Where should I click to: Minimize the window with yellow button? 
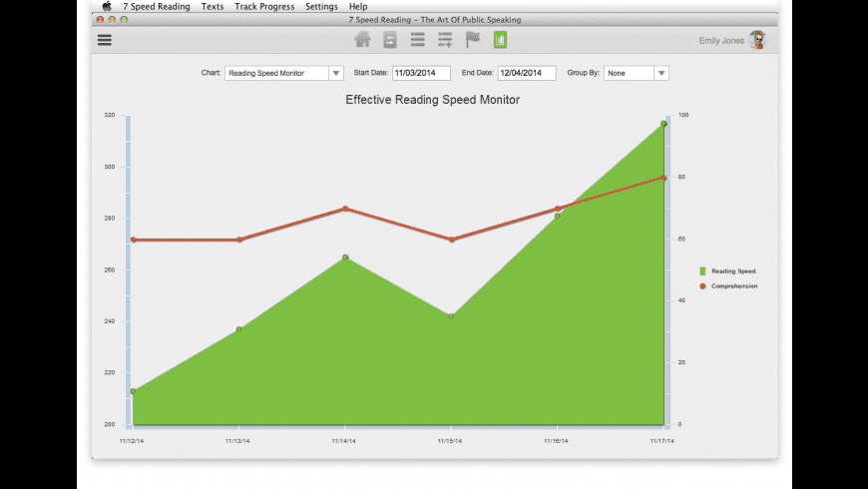click(x=112, y=19)
